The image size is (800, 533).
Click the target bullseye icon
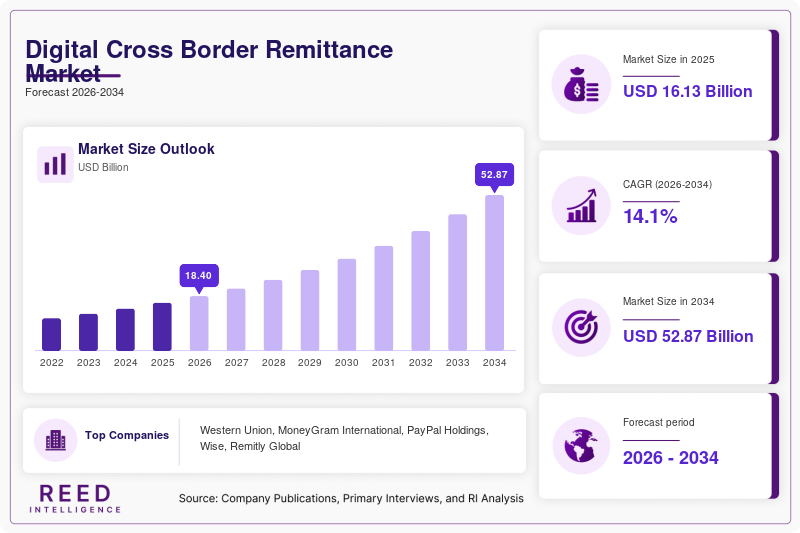click(581, 327)
